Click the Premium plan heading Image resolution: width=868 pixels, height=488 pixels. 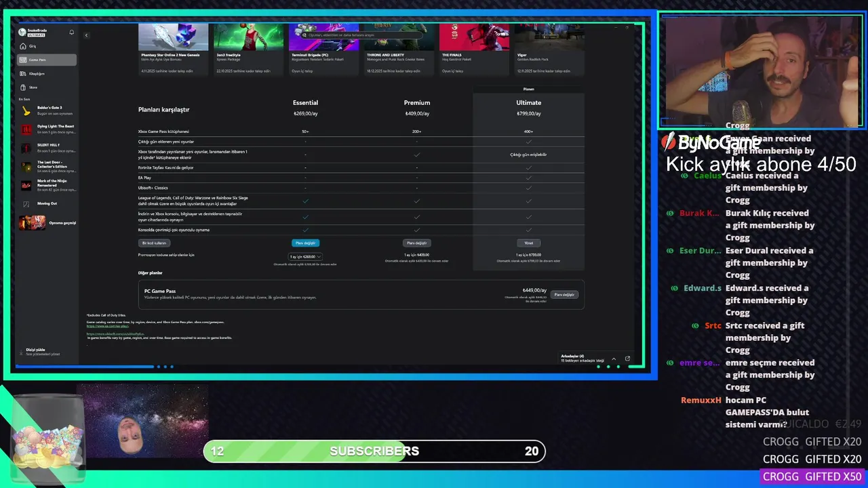(417, 102)
